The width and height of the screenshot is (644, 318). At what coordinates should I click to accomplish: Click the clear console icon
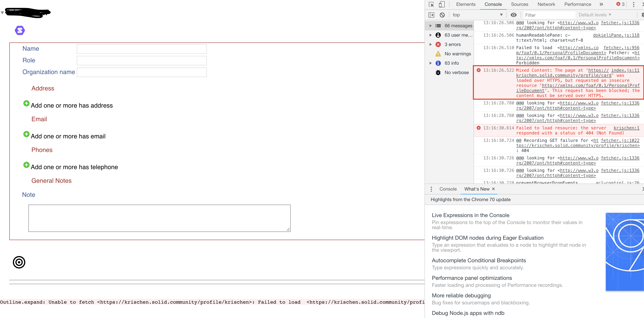coord(442,15)
